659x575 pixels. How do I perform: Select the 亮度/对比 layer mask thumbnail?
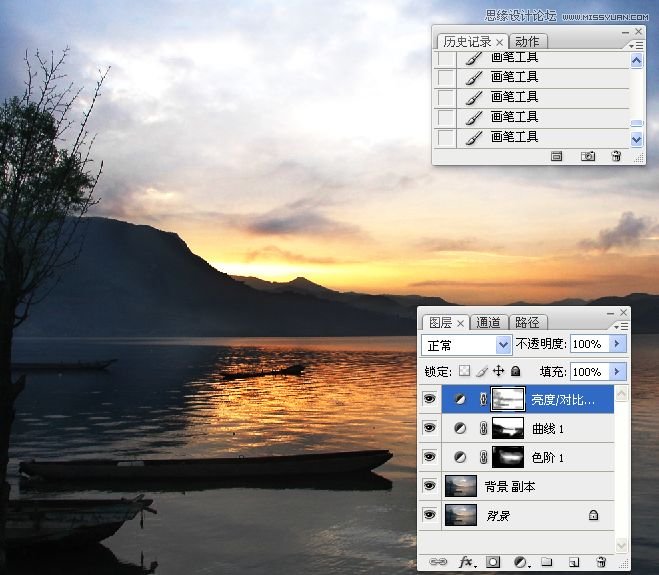[508, 399]
